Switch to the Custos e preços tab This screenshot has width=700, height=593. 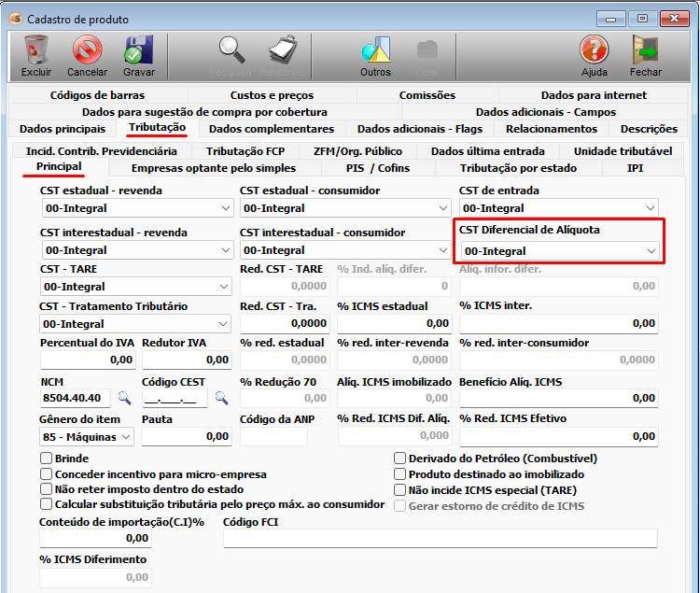[x=272, y=95]
